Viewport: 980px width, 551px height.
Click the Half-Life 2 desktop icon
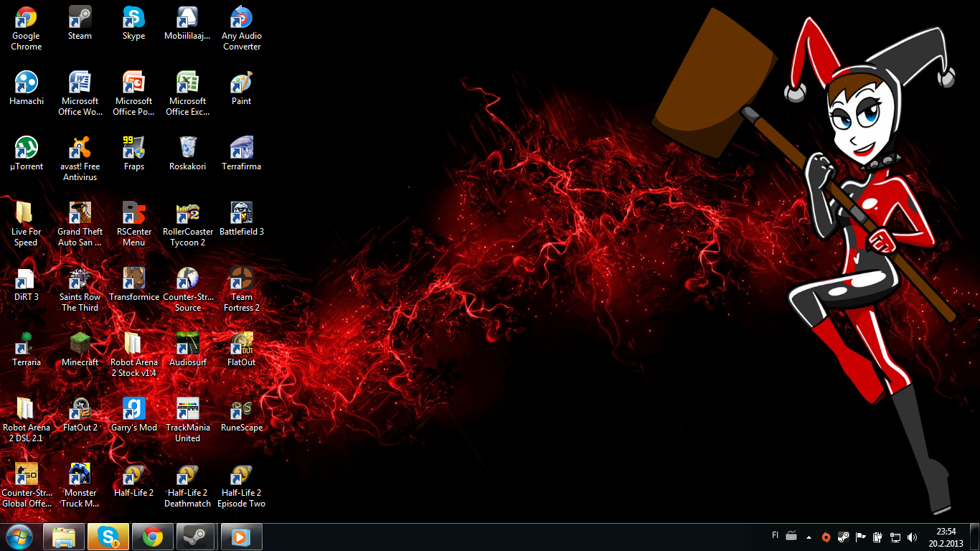[134, 481]
